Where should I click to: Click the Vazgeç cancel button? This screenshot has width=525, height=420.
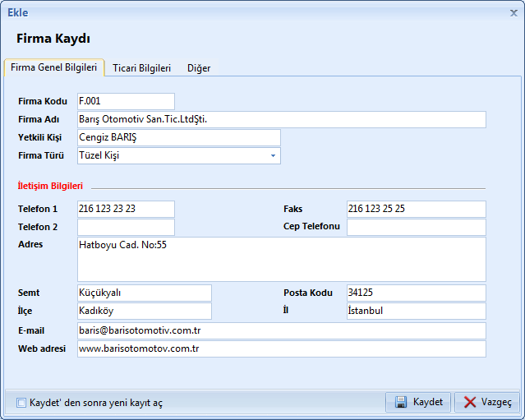487,402
